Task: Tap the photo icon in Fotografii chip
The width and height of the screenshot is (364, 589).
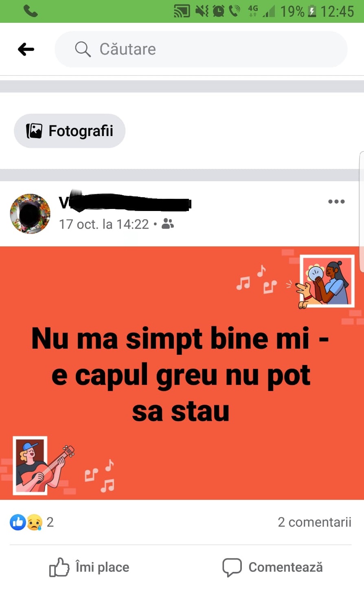Action: pos(34,131)
